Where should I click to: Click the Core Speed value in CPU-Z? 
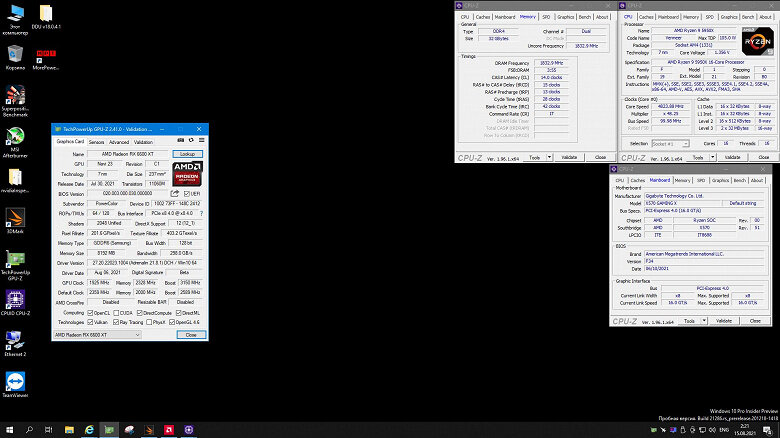(x=671, y=107)
